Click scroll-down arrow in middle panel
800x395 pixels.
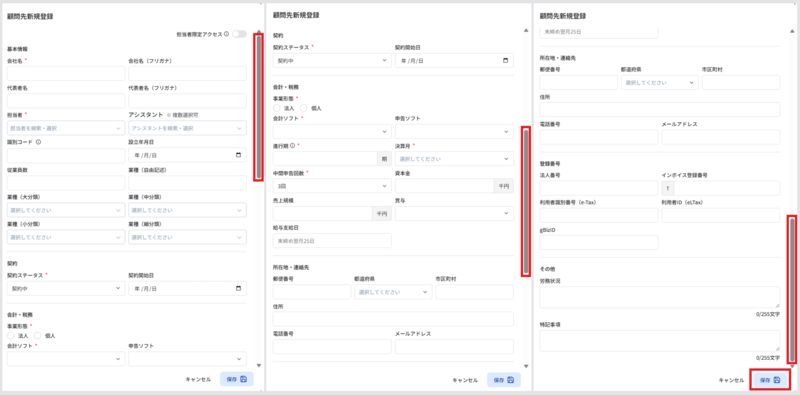click(x=526, y=365)
